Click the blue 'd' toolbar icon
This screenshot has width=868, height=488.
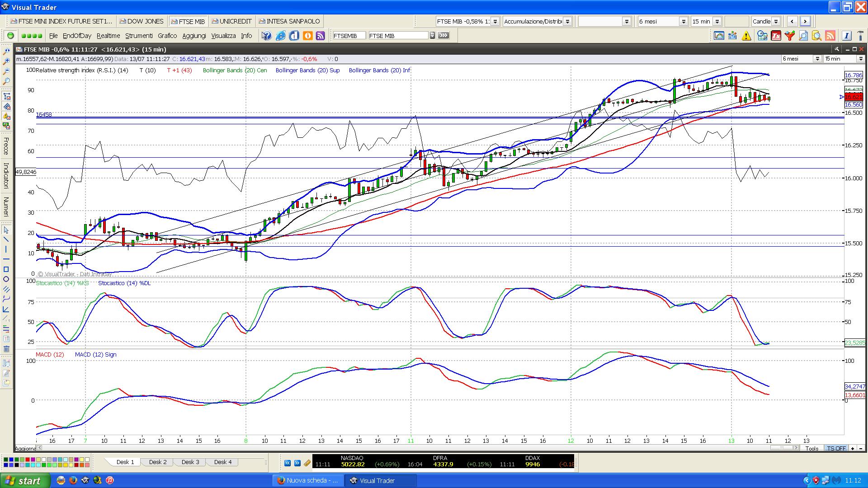pos(294,36)
